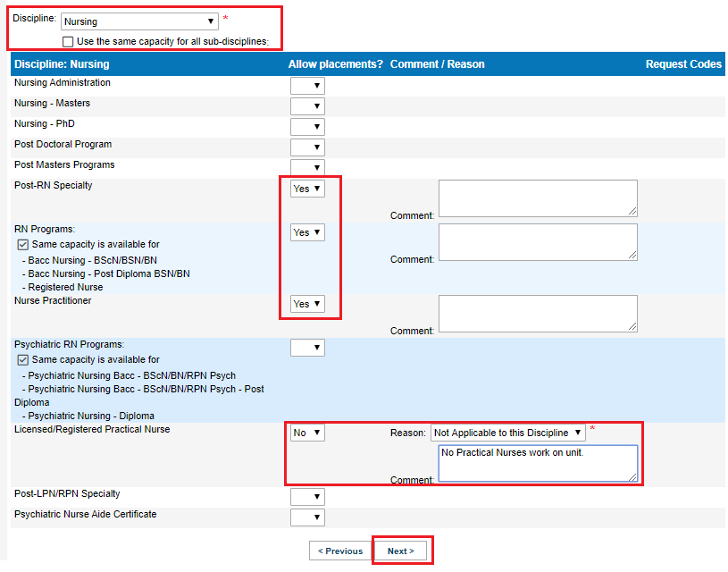Change Post-RN Specialty placement dropdown from Yes
The width and height of the screenshot is (728, 572).
click(307, 189)
